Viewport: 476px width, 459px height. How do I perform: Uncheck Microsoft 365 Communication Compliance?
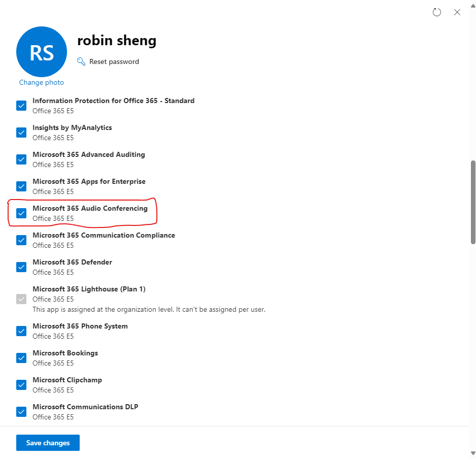click(21, 240)
